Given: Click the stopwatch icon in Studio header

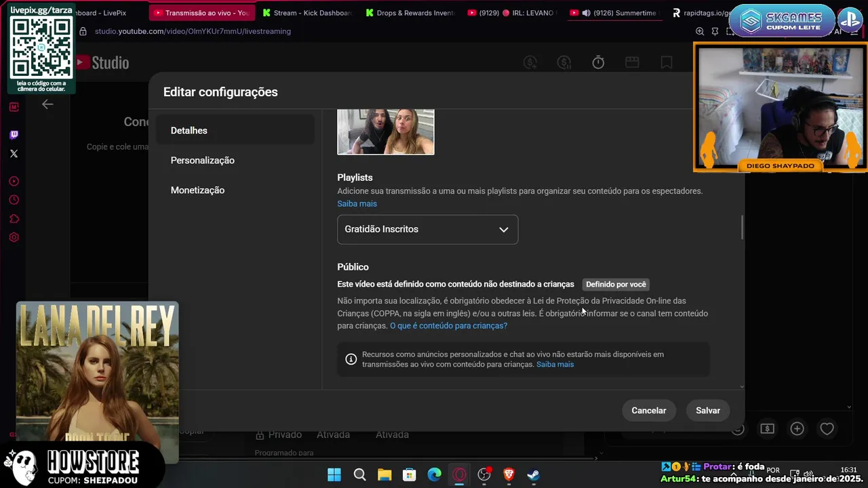Looking at the screenshot, I should (598, 62).
